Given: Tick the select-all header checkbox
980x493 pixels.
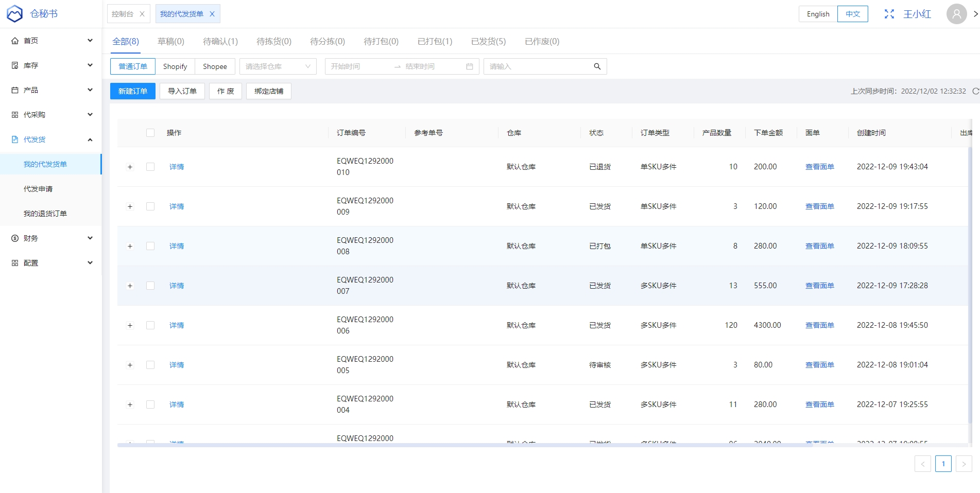Looking at the screenshot, I should tap(150, 133).
